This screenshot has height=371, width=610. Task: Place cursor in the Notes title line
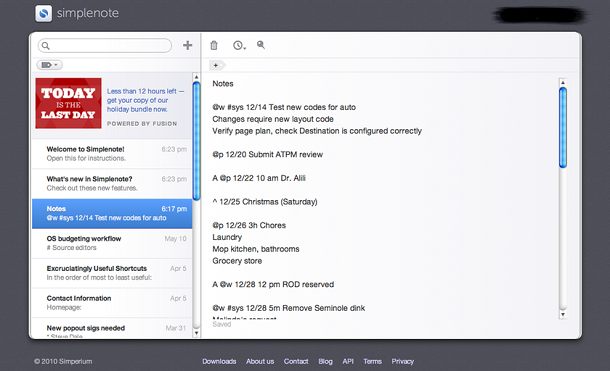[x=223, y=84]
